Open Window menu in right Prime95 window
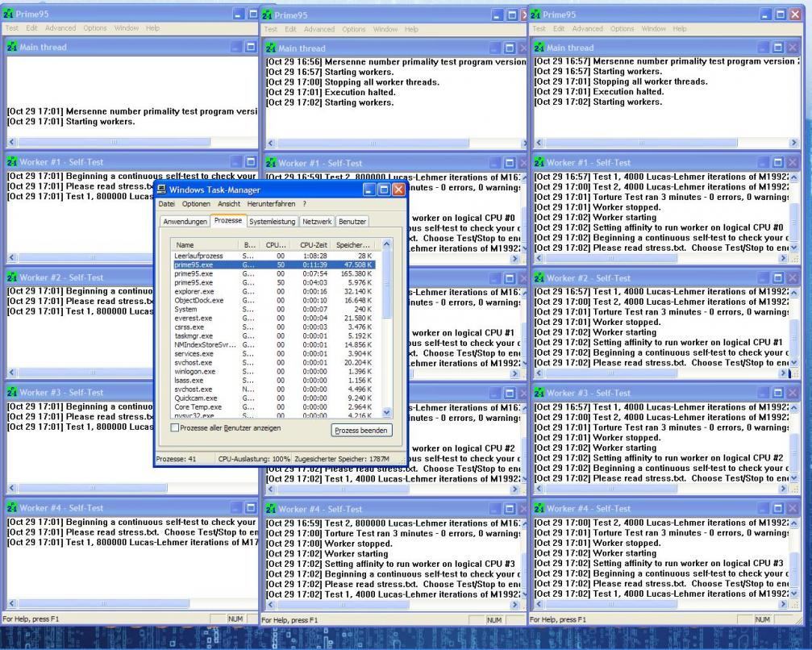Viewport: 812px width, 650px height. [x=653, y=29]
